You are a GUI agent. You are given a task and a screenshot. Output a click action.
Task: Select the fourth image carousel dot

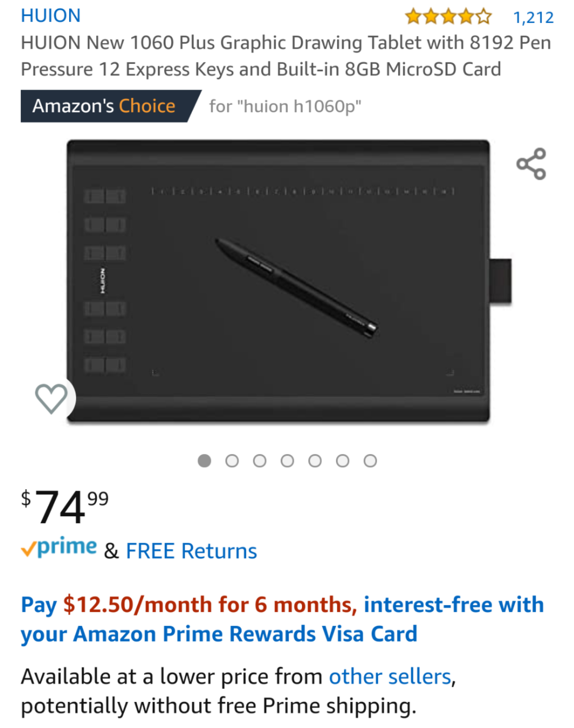(287, 461)
